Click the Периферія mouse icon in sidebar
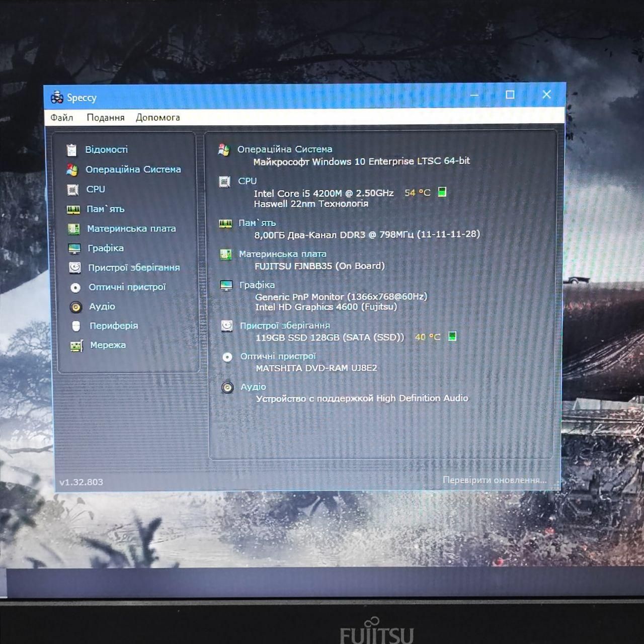 (76, 326)
